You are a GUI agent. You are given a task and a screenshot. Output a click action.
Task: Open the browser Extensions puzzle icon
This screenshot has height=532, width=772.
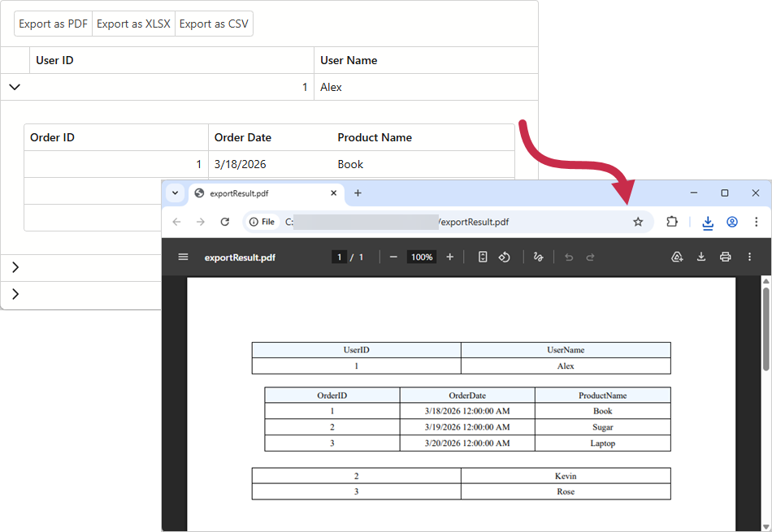(672, 222)
